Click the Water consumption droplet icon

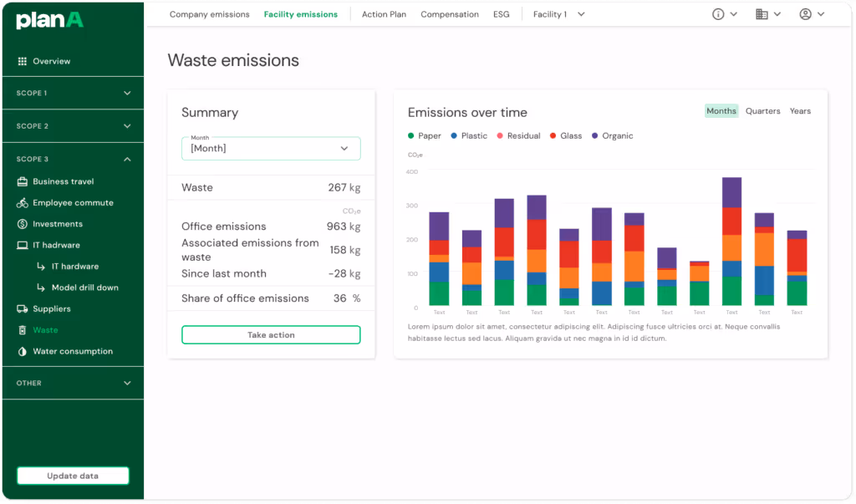click(x=22, y=351)
